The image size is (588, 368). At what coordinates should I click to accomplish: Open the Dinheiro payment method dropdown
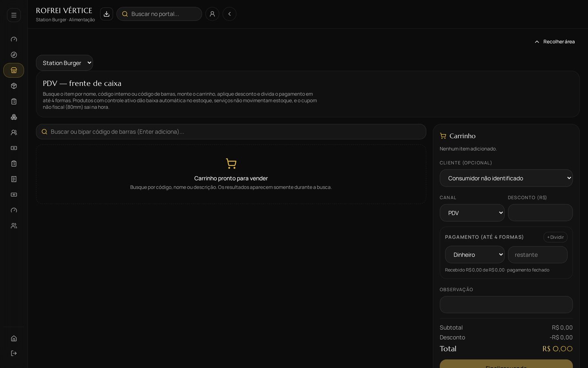click(x=474, y=255)
